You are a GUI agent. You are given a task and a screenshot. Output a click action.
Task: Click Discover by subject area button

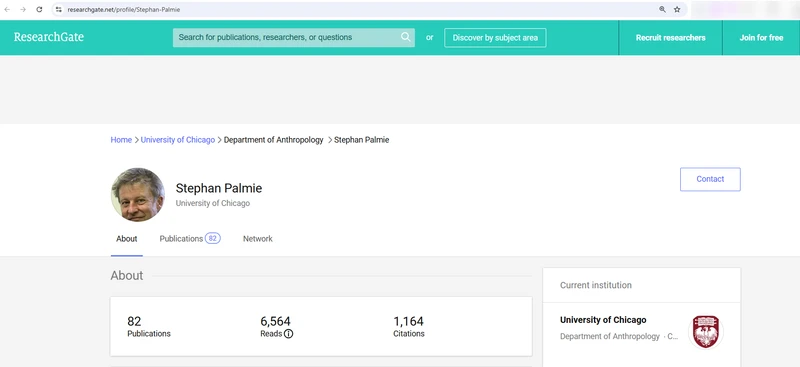pos(495,38)
